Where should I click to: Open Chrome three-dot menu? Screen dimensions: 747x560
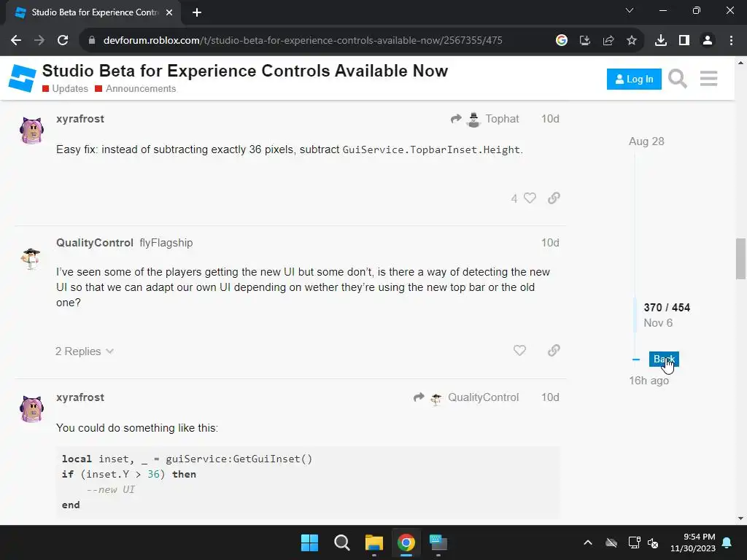point(731,41)
